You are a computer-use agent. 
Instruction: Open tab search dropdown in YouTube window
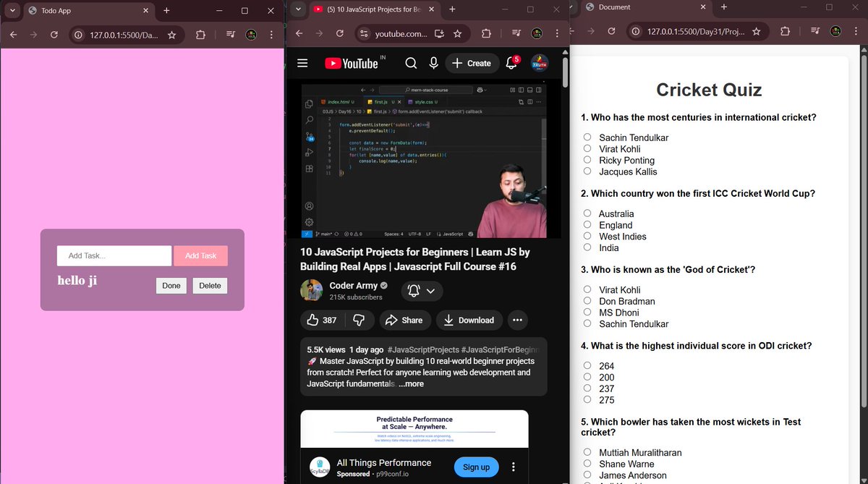299,9
